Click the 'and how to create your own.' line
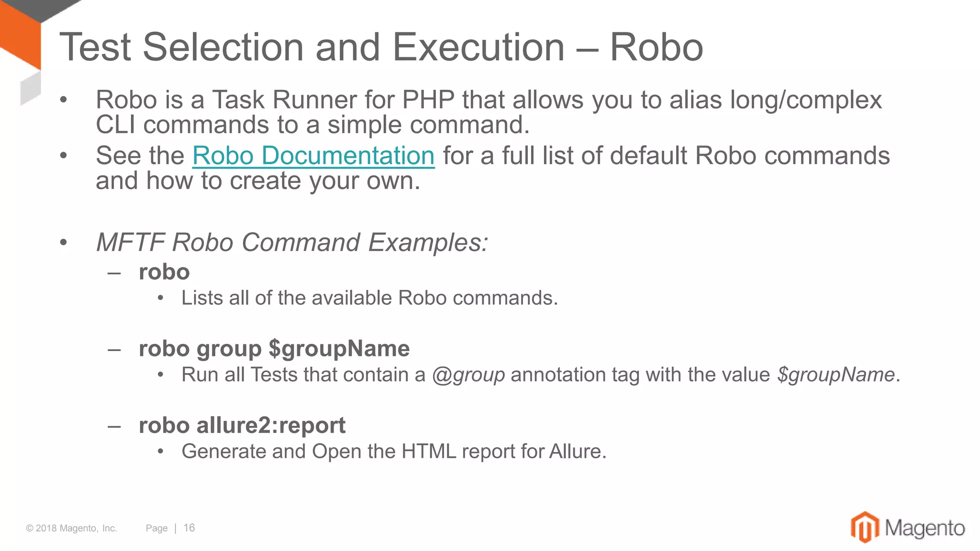This screenshot has width=980, height=551. point(258,181)
